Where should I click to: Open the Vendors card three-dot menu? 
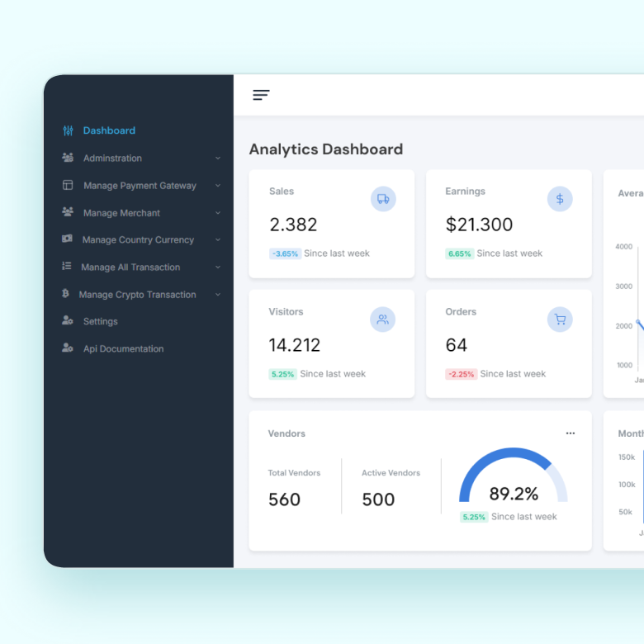[571, 433]
